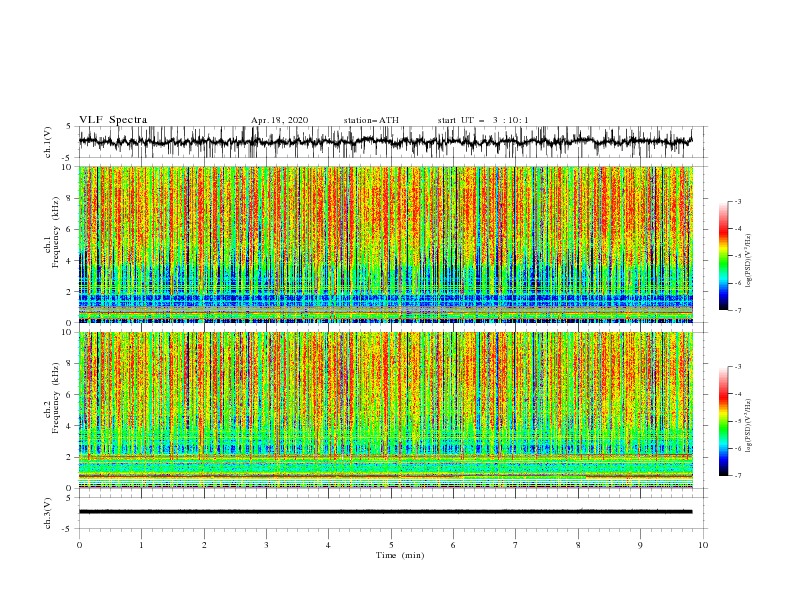This screenshot has height=612, width=792.
Task: Click the ch.1 spectrogram color bar
Action: (x=724, y=256)
